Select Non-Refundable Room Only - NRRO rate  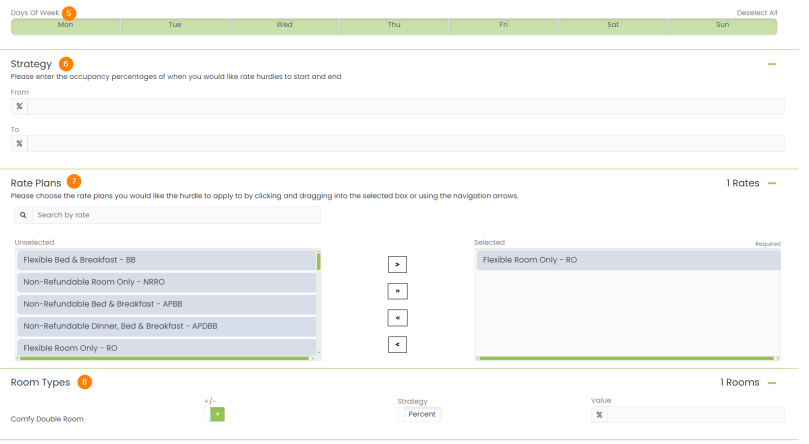tap(166, 282)
